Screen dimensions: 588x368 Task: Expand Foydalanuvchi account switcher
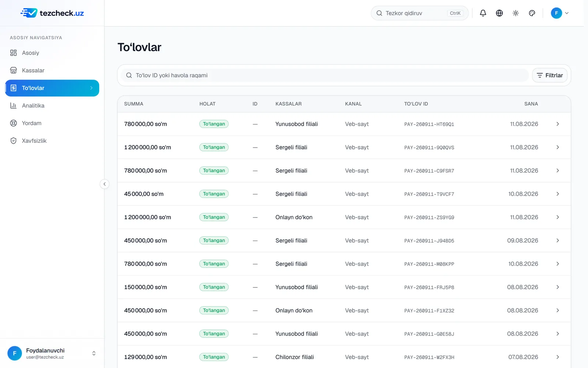point(94,353)
